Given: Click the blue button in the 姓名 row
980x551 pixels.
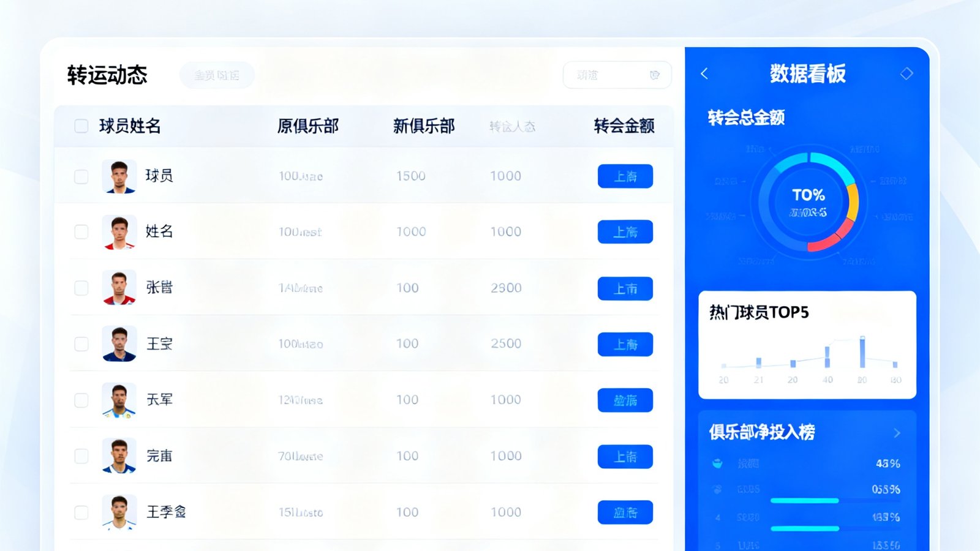Looking at the screenshot, I should [x=625, y=232].
